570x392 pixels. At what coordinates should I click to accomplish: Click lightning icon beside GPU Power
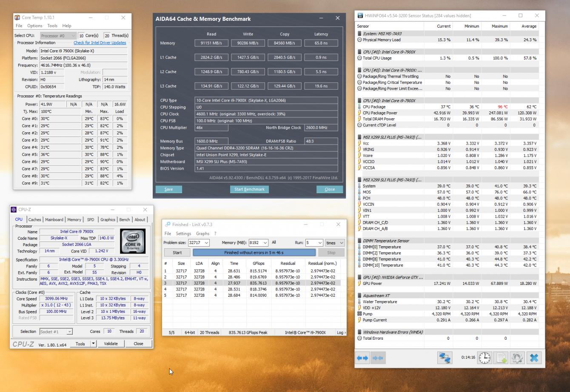(x=359, y=284)
